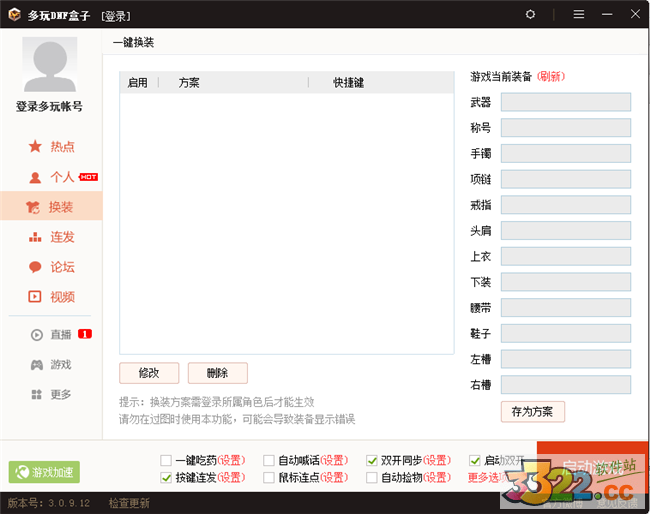This screenshot has height=514, width=650.
Task: Open 设置 link for 按键连发
Action: click(x=231, y=478)
